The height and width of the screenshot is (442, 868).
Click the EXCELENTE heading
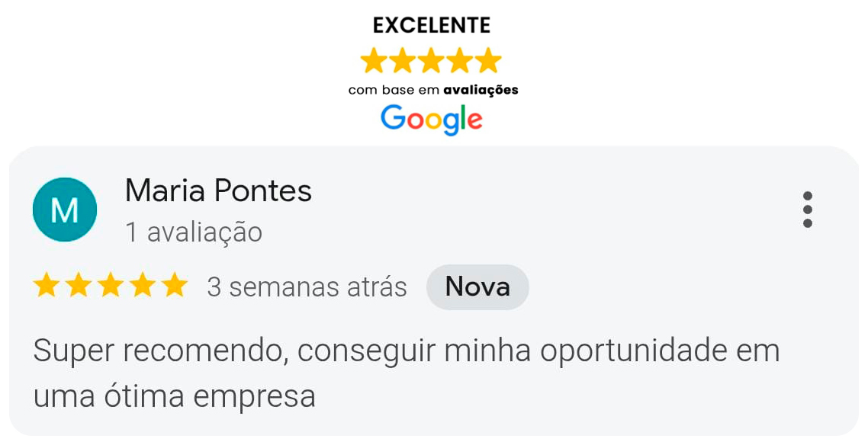[x=432, y=25]
